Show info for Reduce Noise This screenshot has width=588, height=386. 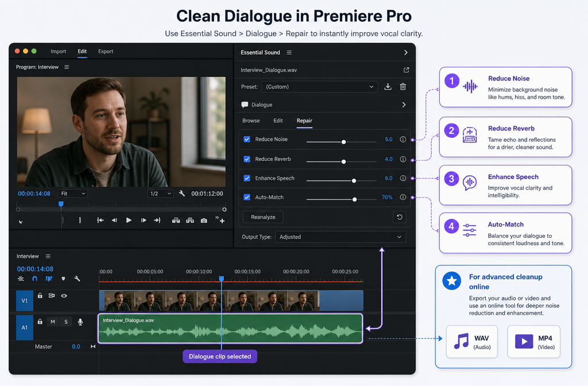tap(403, 139)
